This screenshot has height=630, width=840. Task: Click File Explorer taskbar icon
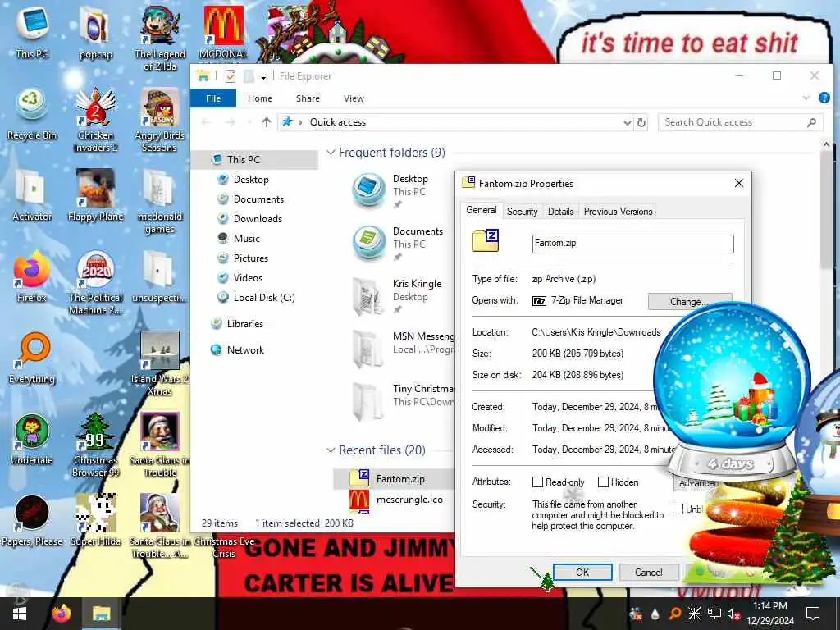click(101, 614)
